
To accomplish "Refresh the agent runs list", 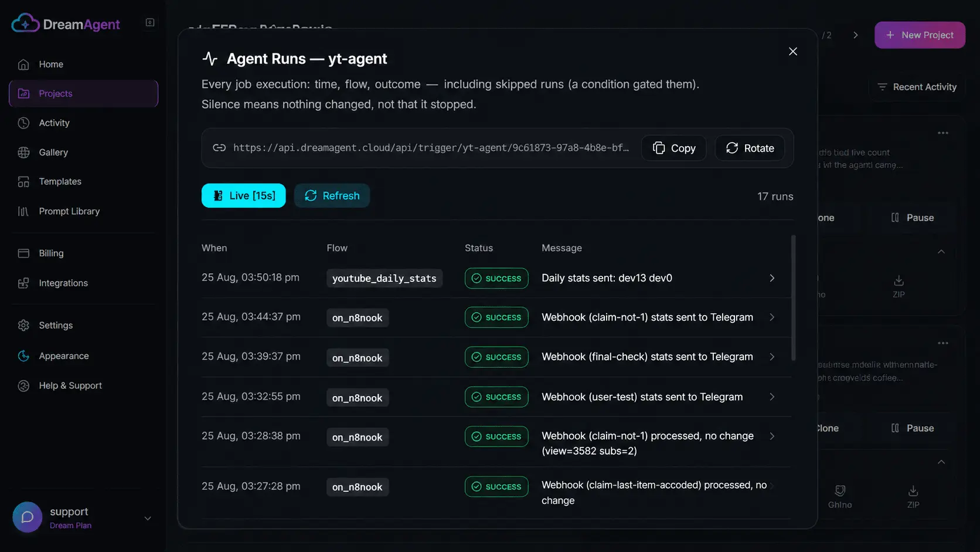I will tap(332, 195).
